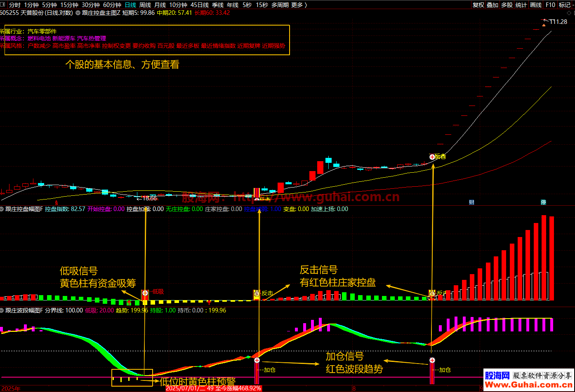Image resolution: width=575 pixels, height=392 pixels.
Task: Click the 加仓 plus marker at right of bottom panel
Action: tap(432, 360)
